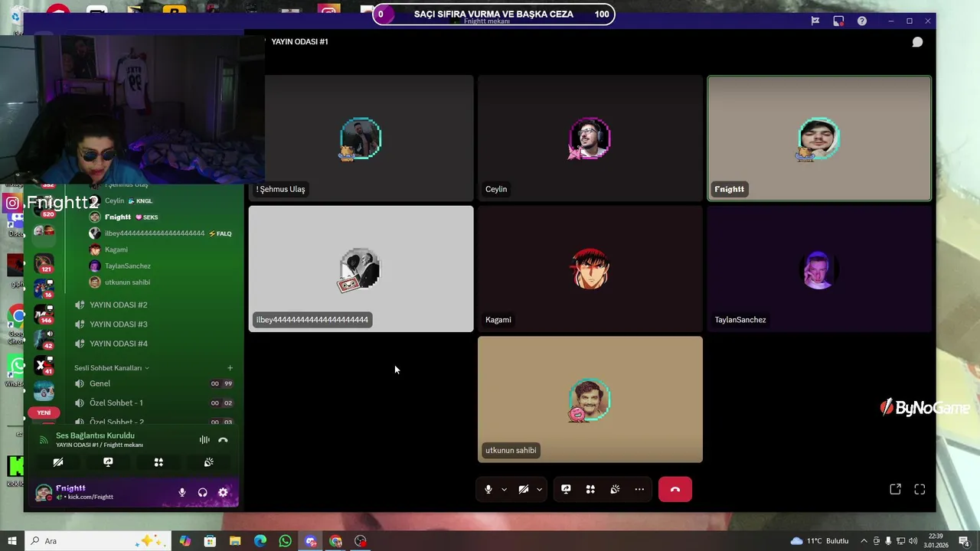The height and width of the screenshot is (551, 980).
Task: Open user settings gear icon
Action: tap(223, 493)
